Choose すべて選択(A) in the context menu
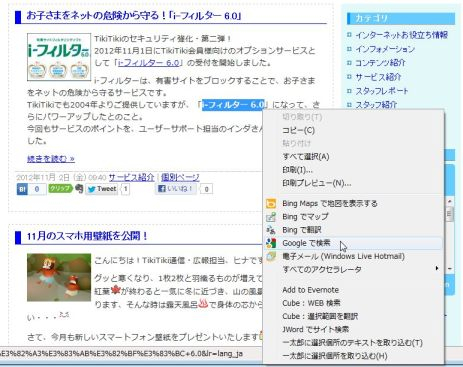The width and height of the screenshot is (463, 367). (306, 157)
